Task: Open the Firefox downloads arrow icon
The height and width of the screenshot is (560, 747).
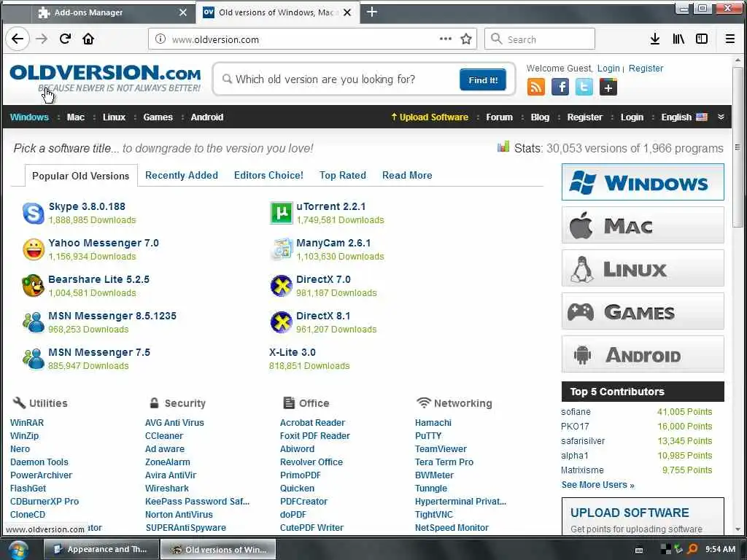Action: (655, 39)
